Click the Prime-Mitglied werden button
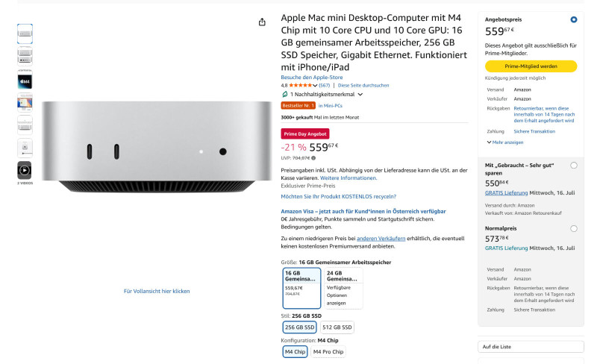 pos(531,66)
